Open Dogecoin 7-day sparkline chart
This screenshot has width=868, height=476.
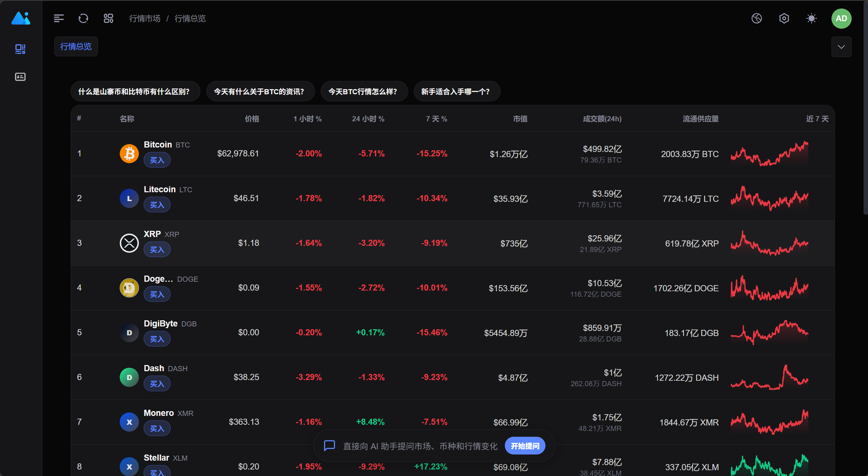point(769,288)
